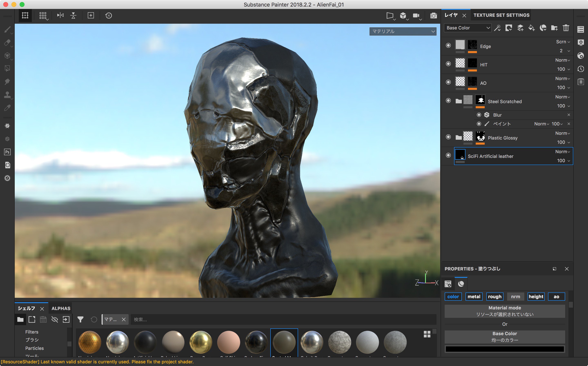Delete the selected layer with trash icon
This screenshot has width=588, height=366.
click(566, 28)
